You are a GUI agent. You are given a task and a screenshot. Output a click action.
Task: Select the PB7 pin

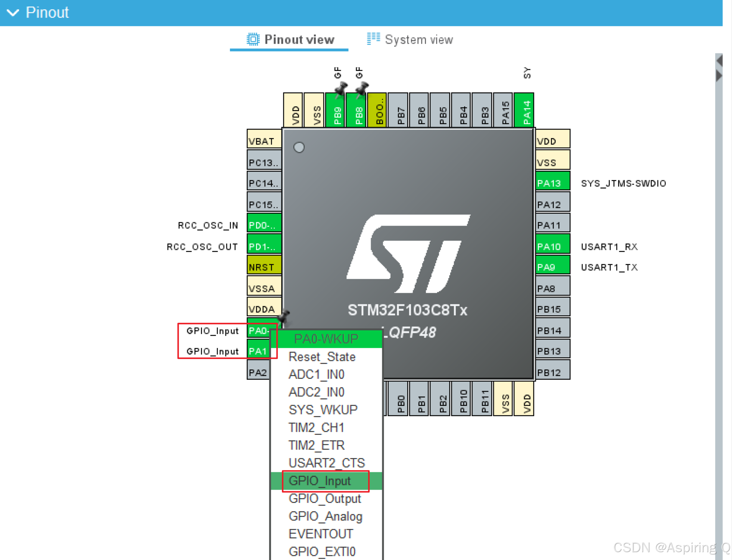click(x=398, y=110)
